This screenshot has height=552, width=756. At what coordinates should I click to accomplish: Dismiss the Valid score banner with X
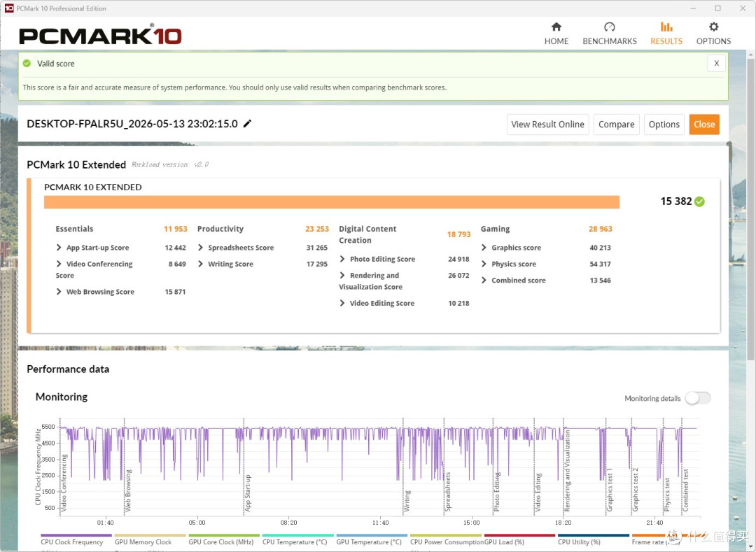tap(717, 63)
